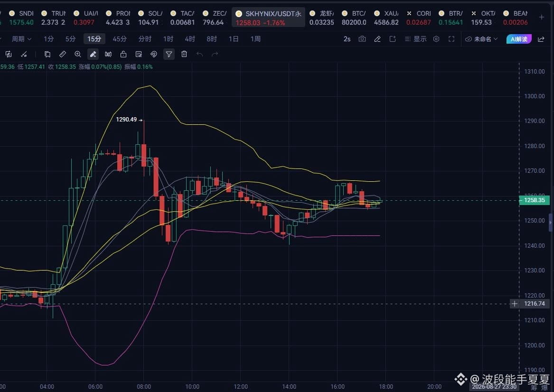Viewport: 554px width, 392px height.
Task: Switch to the BTR symbol tab
Action: (x=451, y=18)
